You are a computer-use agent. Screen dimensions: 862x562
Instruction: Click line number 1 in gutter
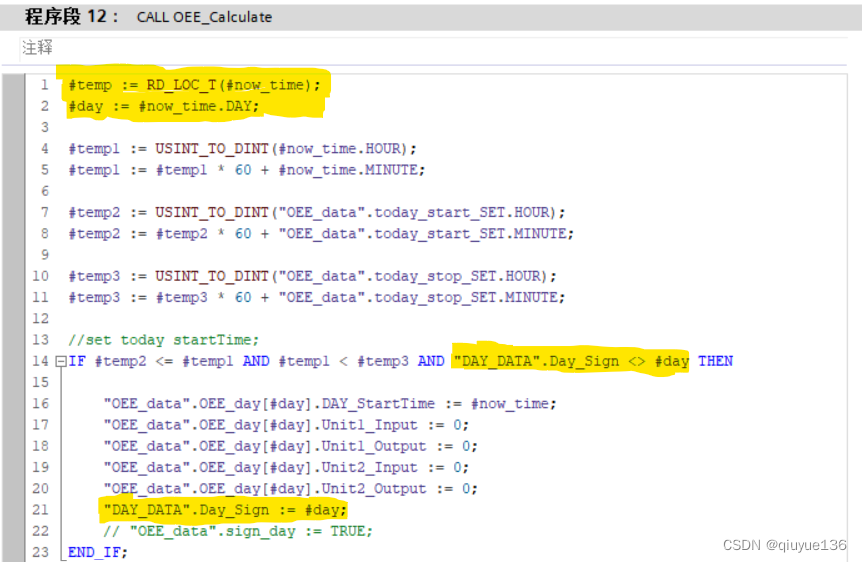click(44, 85)
